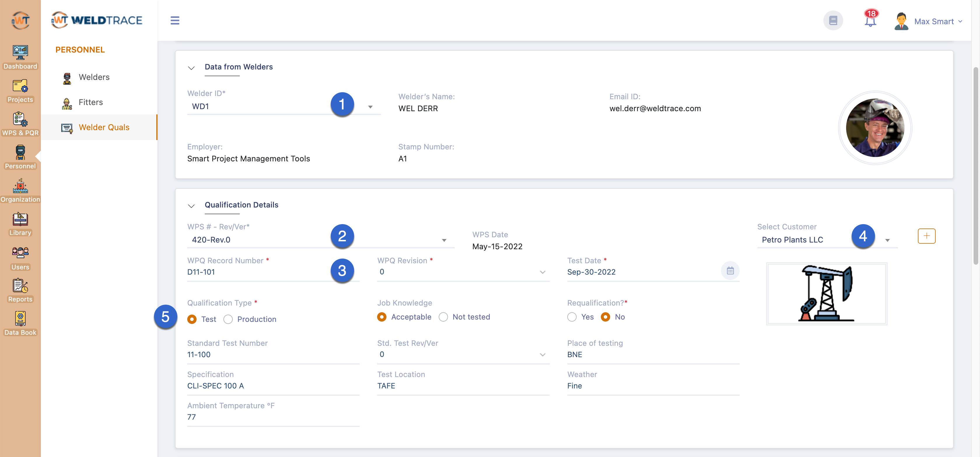Click the Max Smart user avatar
The width and height of the screenshot is (980, 457).
pos(901,21)
